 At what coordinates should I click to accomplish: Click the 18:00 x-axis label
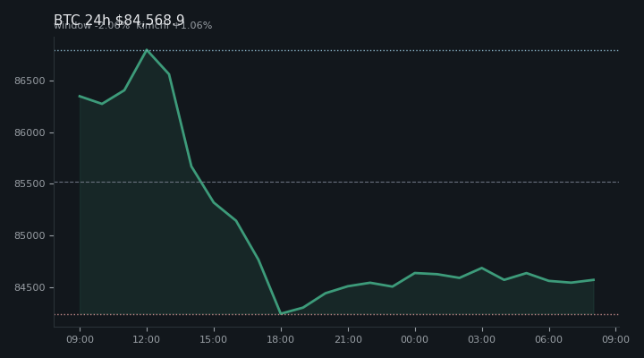click(281, 339)
